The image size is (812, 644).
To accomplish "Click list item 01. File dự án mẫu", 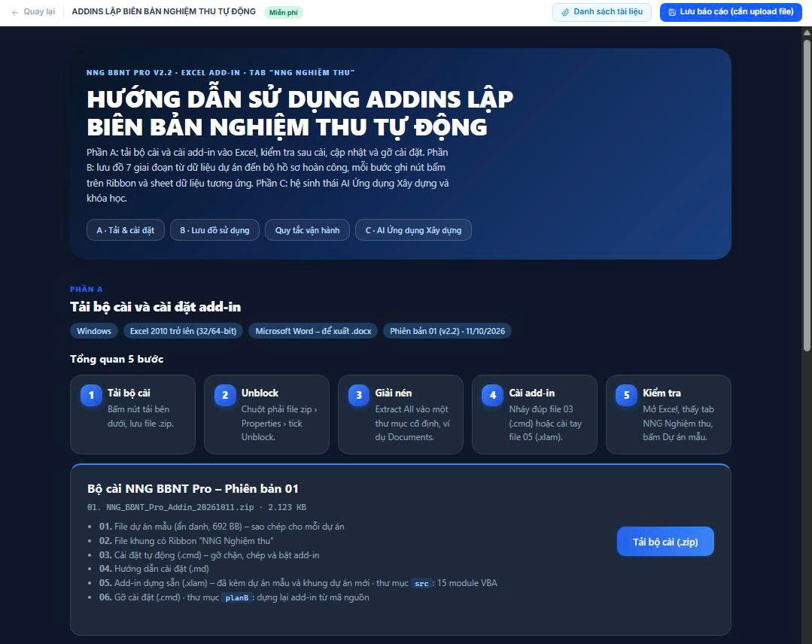I will [222, 527].
